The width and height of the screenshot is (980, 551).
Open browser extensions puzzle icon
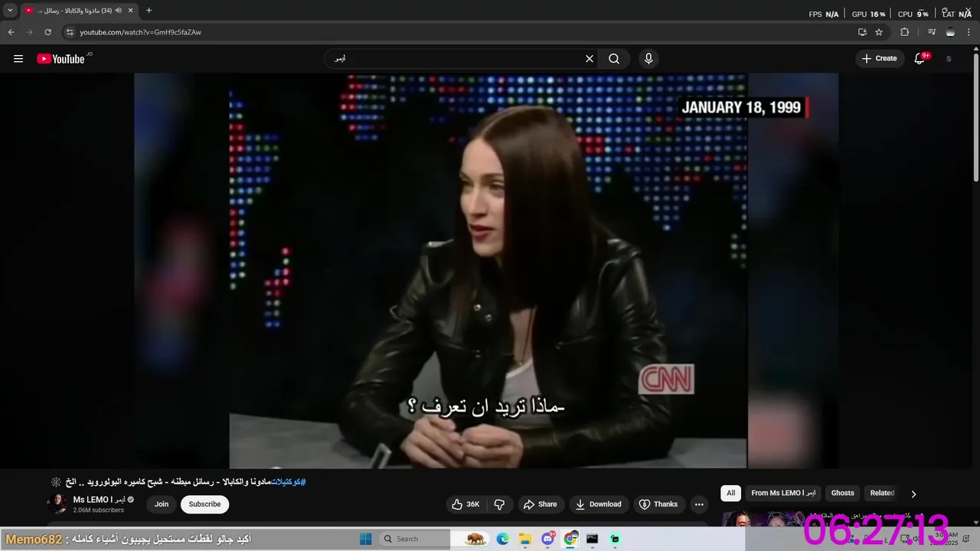coord(905,32)
